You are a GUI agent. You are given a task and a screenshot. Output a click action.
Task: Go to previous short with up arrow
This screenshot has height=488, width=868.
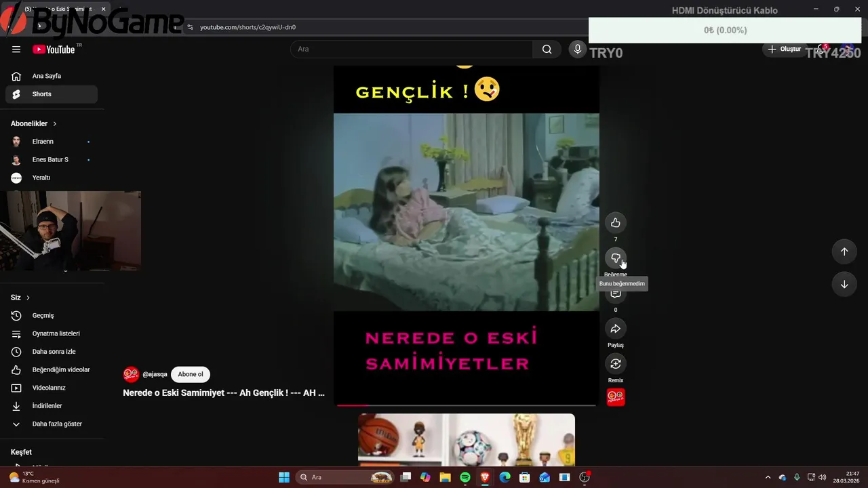tap(844, 251)
